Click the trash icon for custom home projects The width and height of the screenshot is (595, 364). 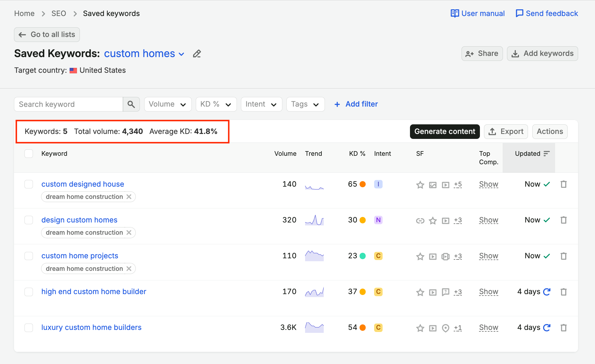pos(564,256)
